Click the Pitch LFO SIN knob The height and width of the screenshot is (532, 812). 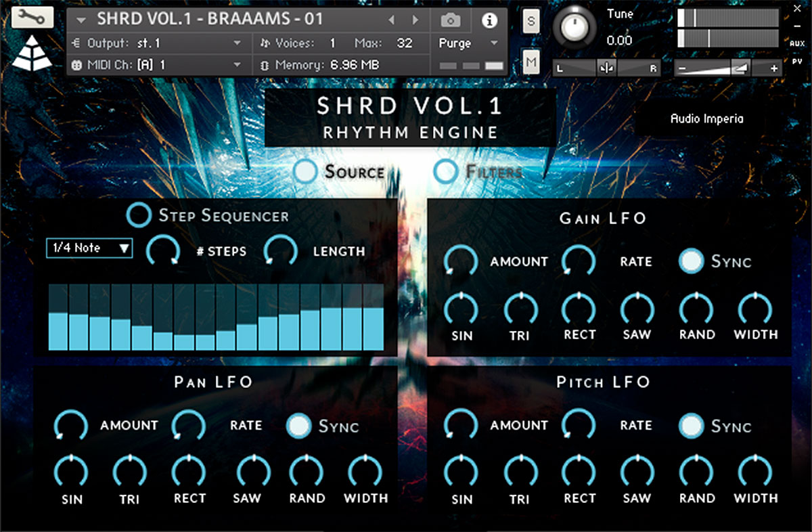(461, 472)
